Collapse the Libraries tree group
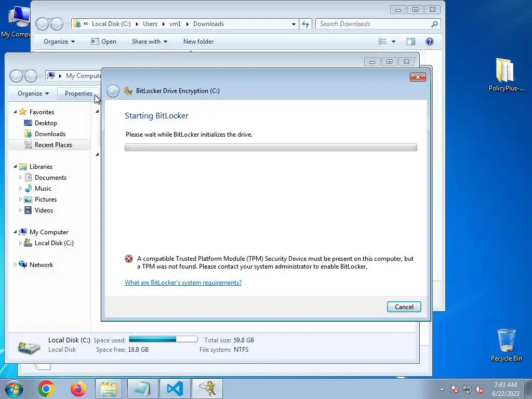 point(15,166)
